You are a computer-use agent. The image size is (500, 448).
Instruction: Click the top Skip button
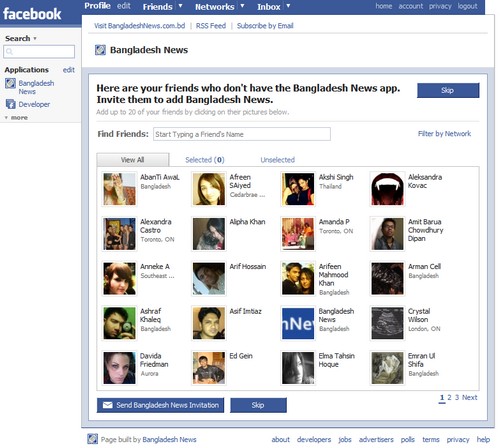tap(448, 90)
